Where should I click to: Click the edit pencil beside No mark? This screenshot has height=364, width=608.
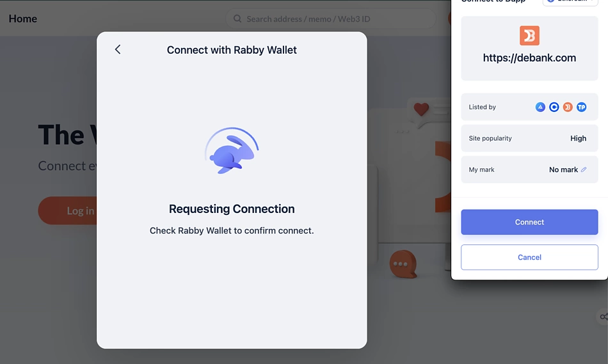pyautogui.click(x=584, y=170)
